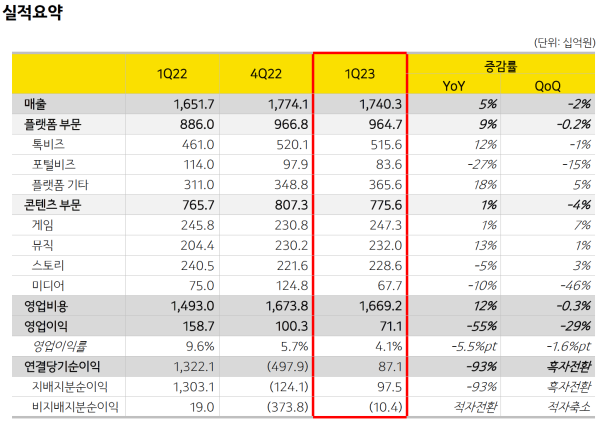The height and width of the screenshot is (423, 600).
Task: Select the 스토리 row label
Action: click(x=48, y=265)
